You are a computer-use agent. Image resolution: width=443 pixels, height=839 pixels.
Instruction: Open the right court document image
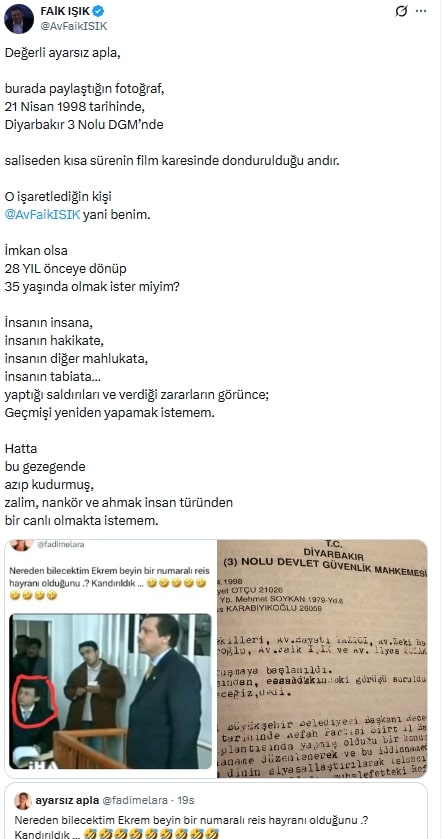323,659
